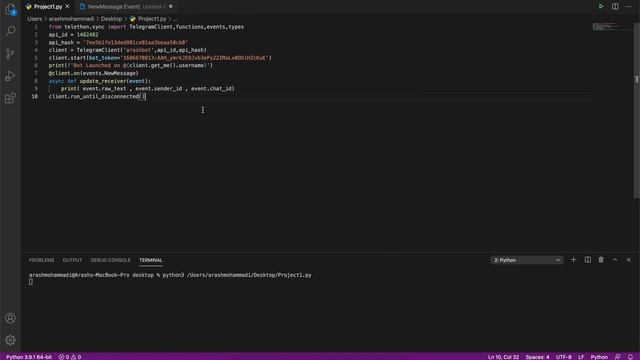Open the Run and Debug view icon

click(11, 76)
